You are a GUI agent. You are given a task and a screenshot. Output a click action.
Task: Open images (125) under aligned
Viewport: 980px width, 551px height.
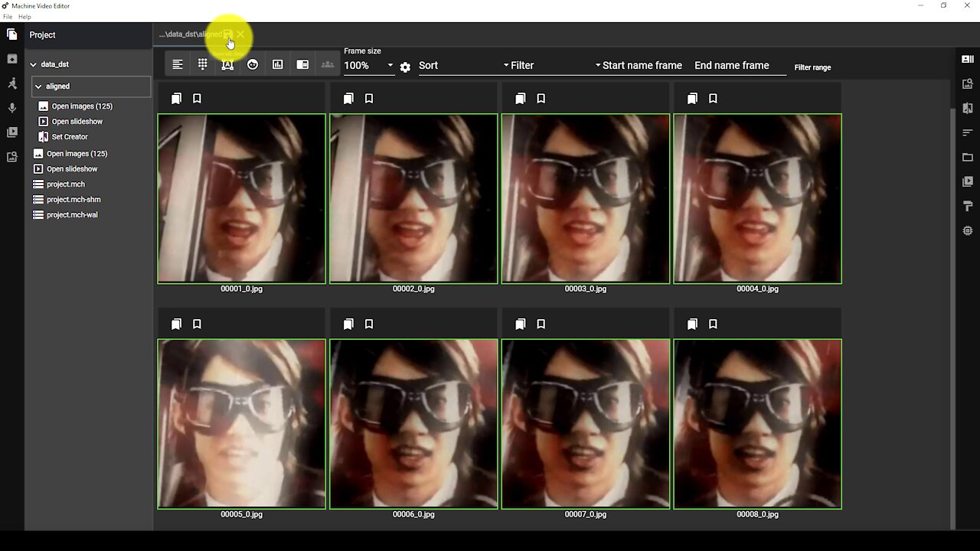tap(82, 106)
